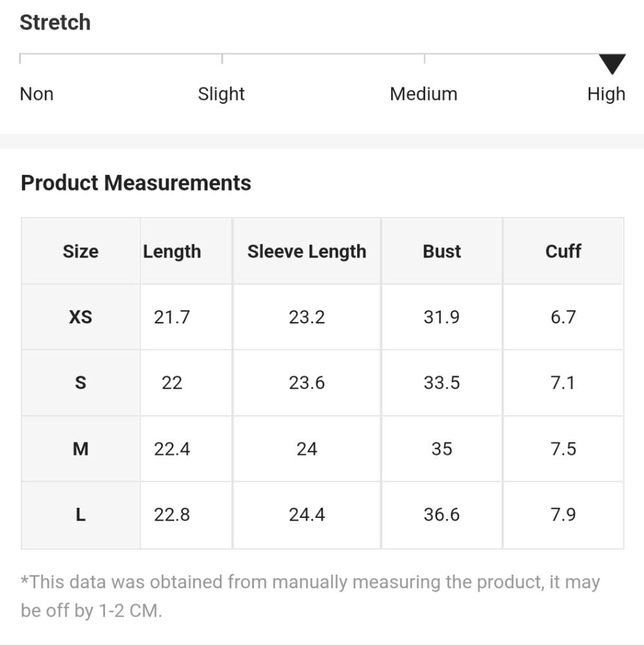The image size is (644, 645).
Task: Click the 31.9 bust value for XS
Action: point(442,317)
